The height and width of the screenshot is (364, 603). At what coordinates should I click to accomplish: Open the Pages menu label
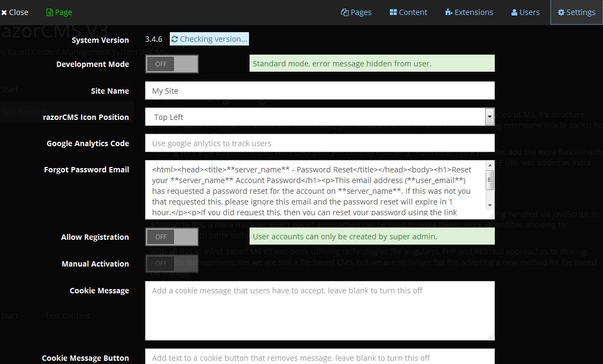(x=361, y=12)
